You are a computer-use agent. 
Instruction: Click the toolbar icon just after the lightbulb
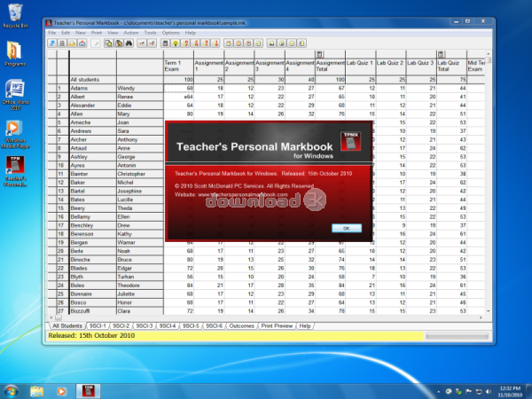tap(185, 43)
